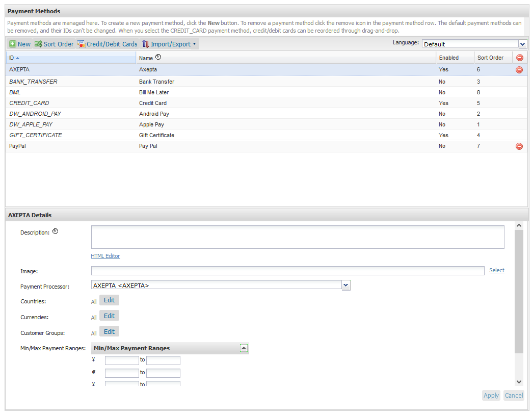This screenshot has width=532, height=415.
Task: Click localization icon beside Name column header
Action: 158,58
